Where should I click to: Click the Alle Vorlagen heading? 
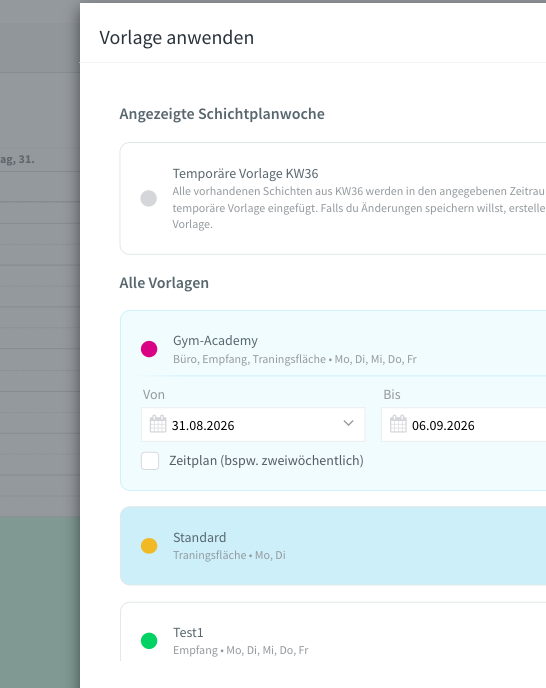click(x=164, y=283)
